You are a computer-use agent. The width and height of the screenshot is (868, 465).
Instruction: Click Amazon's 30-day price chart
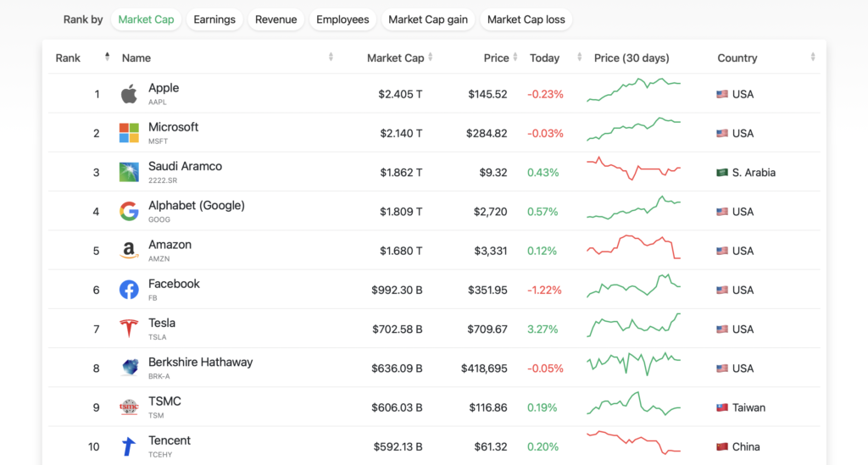click(x=634, y=246)
